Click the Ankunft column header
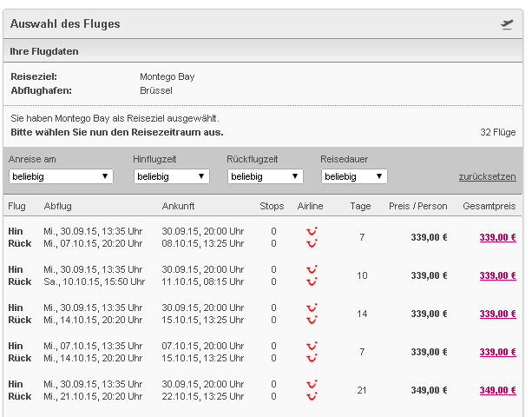The width and height of the screenshot is (532, 417). tap(178, 206)
